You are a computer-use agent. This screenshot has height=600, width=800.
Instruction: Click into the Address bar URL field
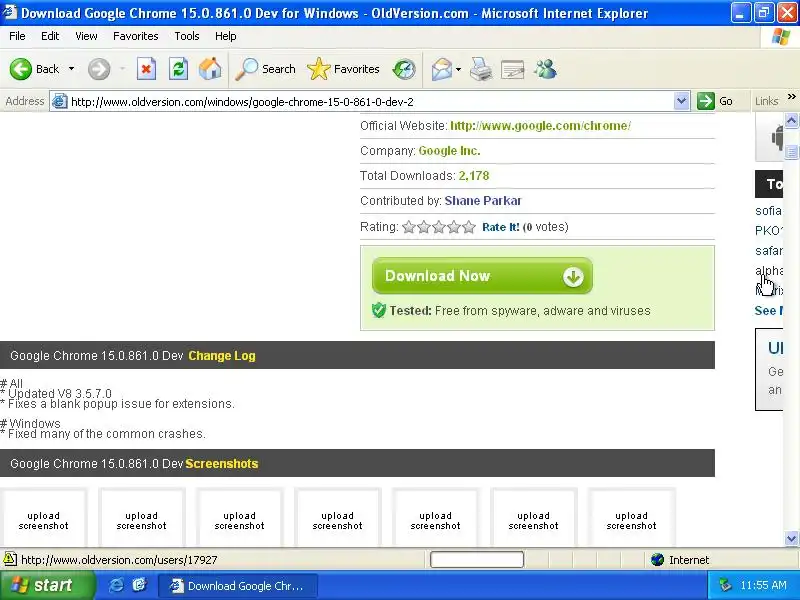[370, 102]
